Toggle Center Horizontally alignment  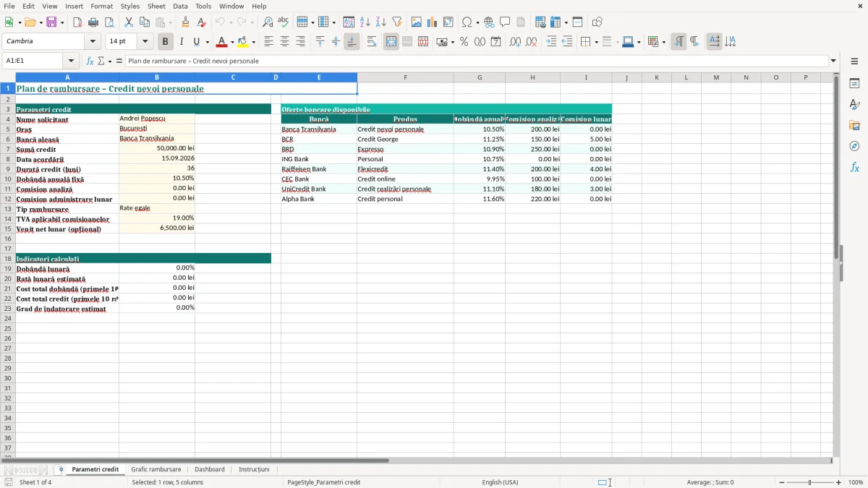pyautogui.click(x=284, y=42)
